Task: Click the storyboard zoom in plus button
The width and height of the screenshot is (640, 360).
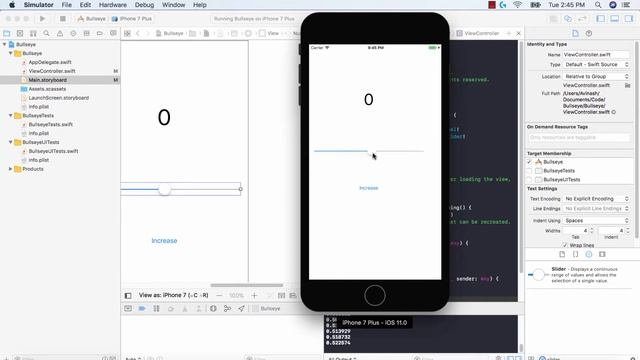Action: pyautogui.click(x=254, y=295)
